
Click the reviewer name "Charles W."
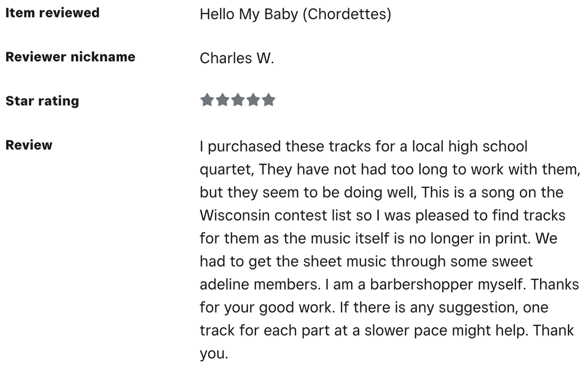point(237,58)
